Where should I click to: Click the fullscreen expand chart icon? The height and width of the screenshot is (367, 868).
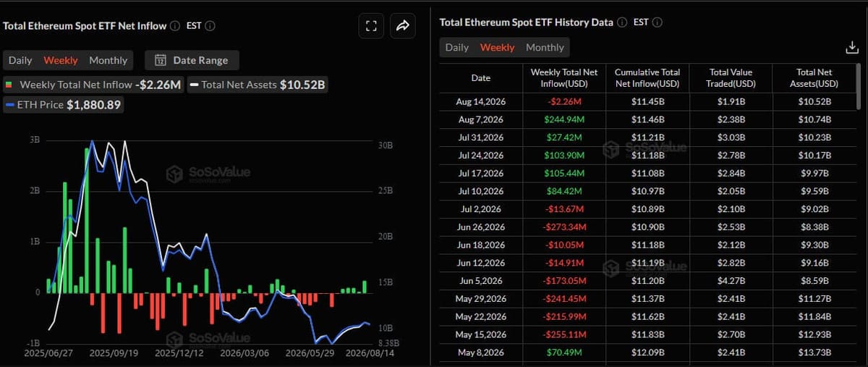pos(371,26)
